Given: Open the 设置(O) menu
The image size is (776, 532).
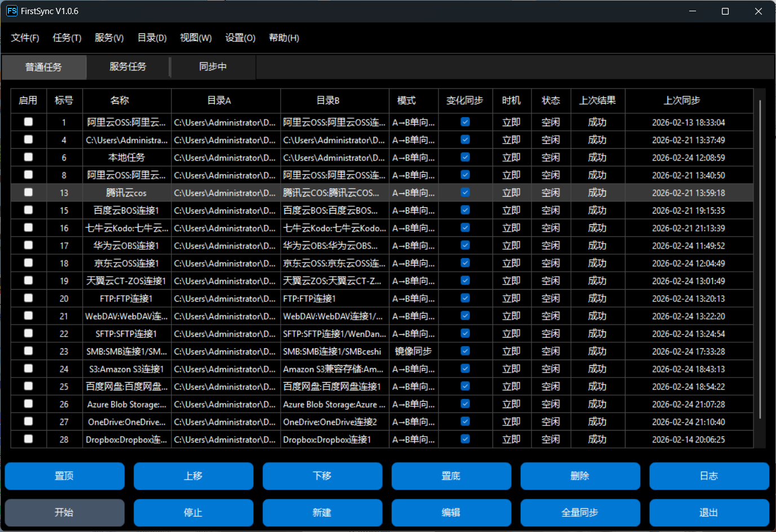Looking at the screenshot, I should [x=240, y=38].
